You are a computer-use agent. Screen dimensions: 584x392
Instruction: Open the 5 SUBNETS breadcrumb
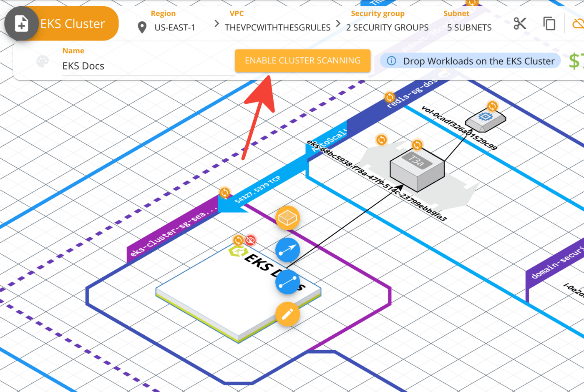469,28
